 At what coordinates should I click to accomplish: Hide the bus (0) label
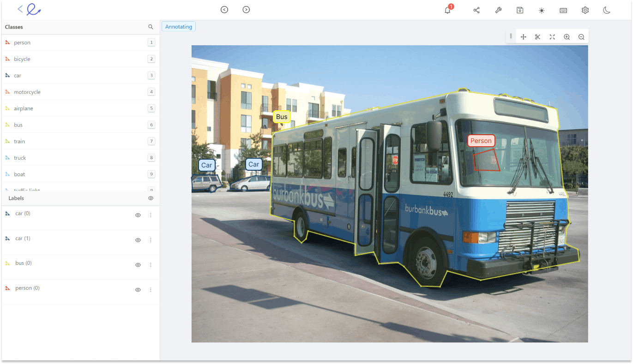(138, 265)
